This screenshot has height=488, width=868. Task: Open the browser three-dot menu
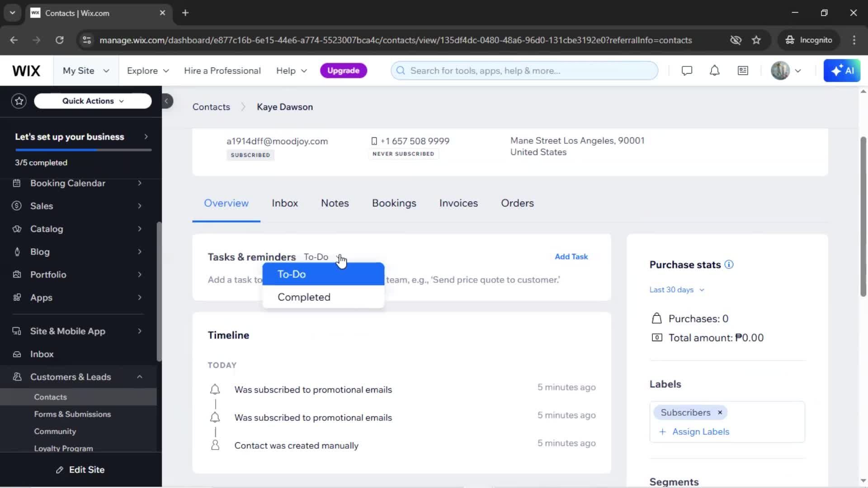click(854, 40)
